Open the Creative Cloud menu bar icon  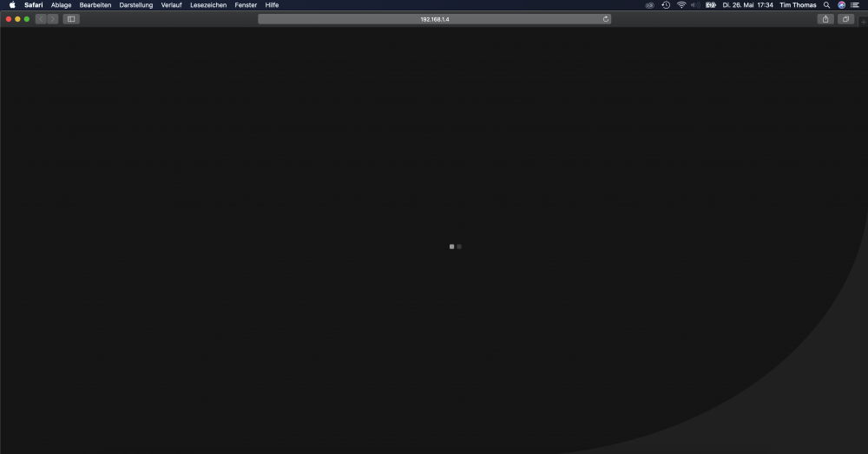tap(649, 5)
